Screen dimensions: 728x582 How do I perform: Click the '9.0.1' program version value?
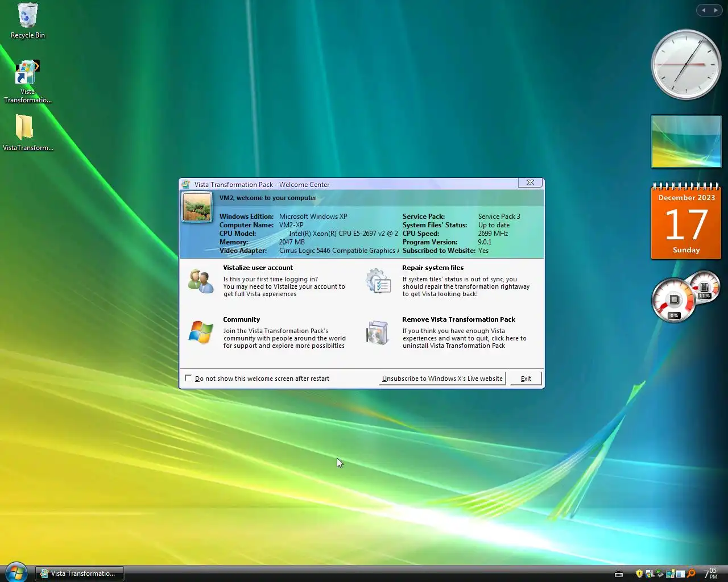pos(485,242)
